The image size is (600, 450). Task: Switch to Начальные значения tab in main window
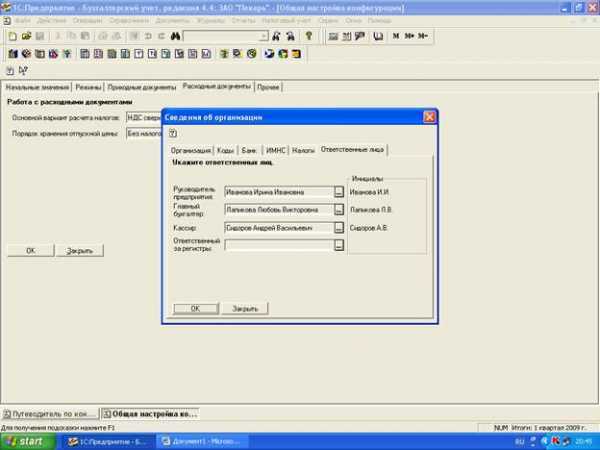[37, 87]
